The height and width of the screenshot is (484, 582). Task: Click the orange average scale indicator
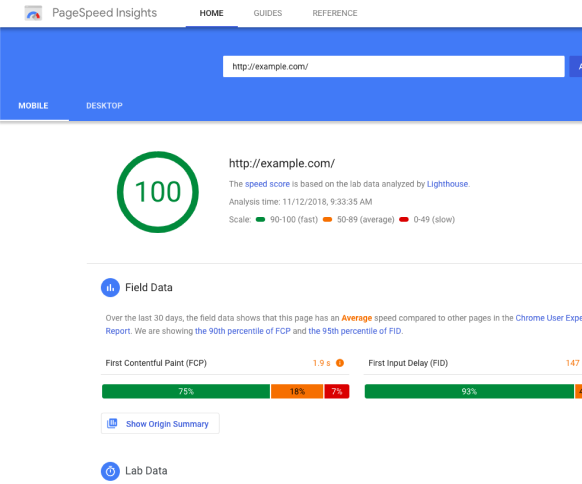click(x=327, y=219)
